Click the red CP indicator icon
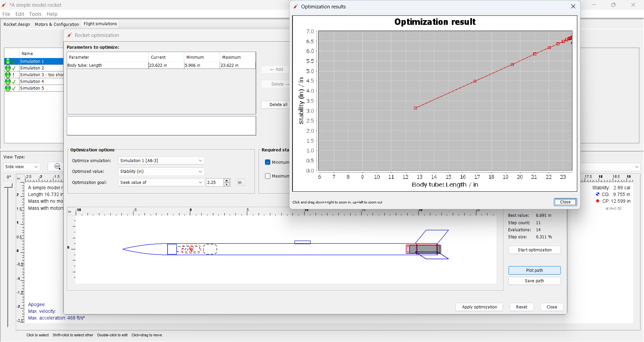The image size is (644, 342). coord(598,201)
